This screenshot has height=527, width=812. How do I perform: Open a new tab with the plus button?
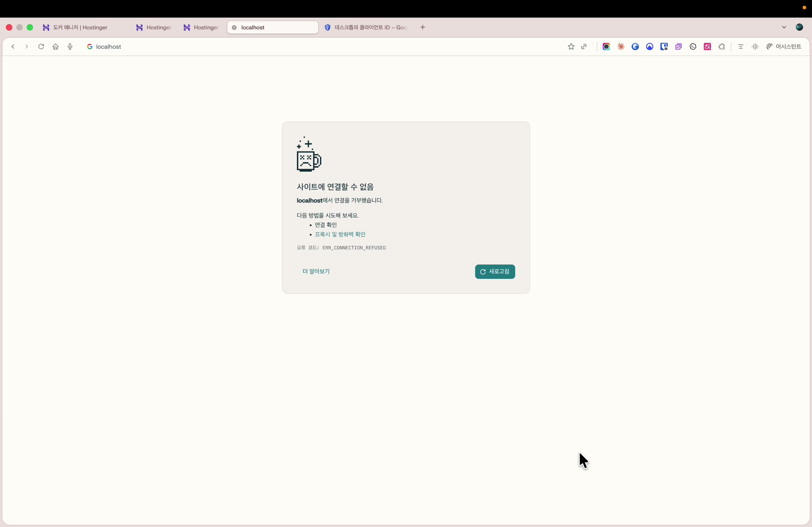tap(423, 27)
